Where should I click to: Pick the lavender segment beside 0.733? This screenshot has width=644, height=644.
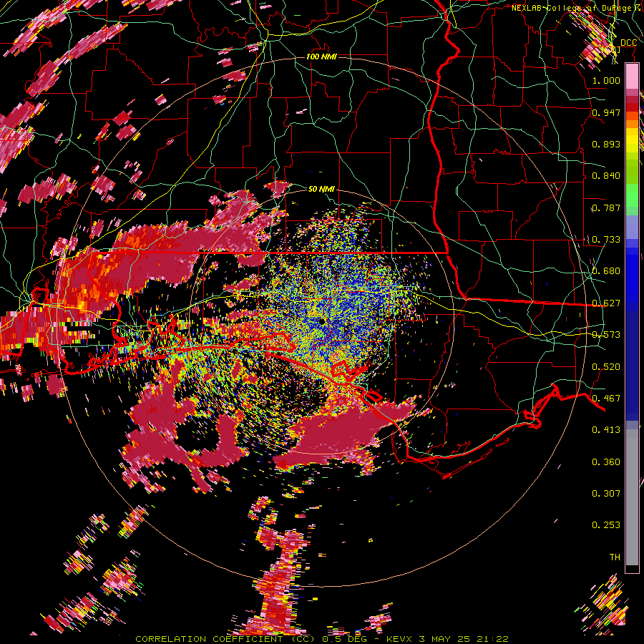(632, 228)
